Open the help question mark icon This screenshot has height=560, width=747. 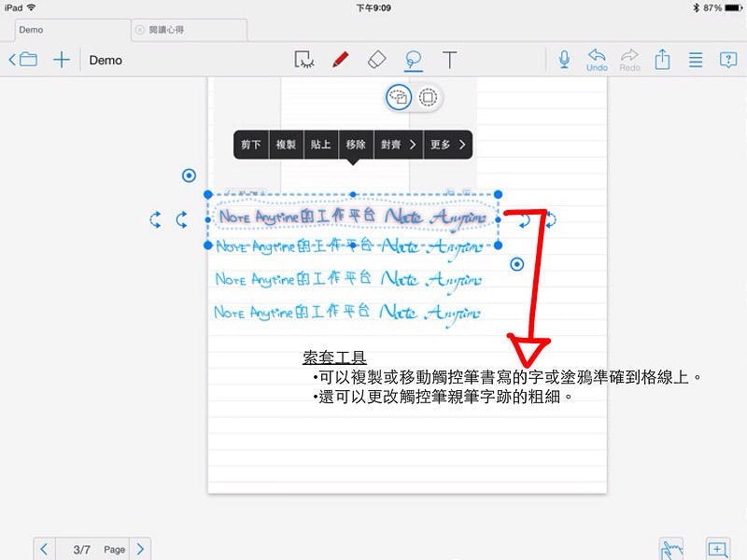[727, 60]
